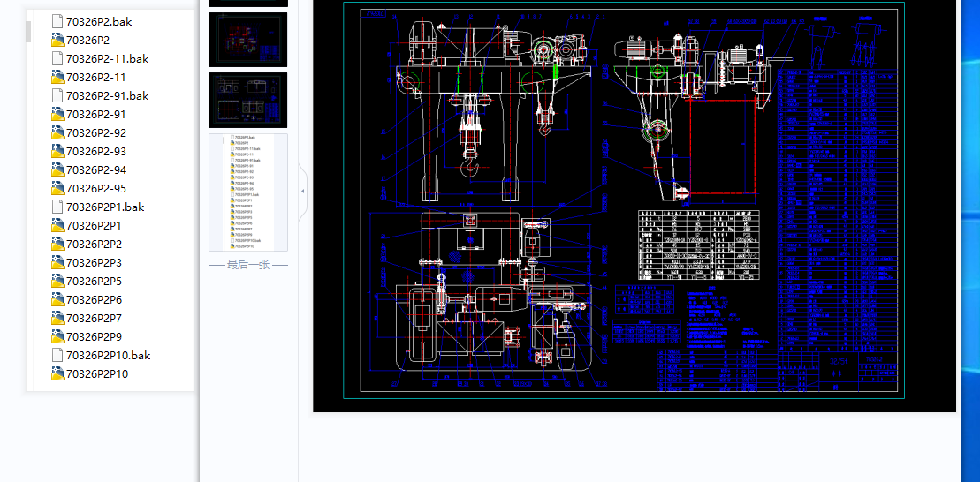Select the 70326P2-93 file entry

coord(95,152)
